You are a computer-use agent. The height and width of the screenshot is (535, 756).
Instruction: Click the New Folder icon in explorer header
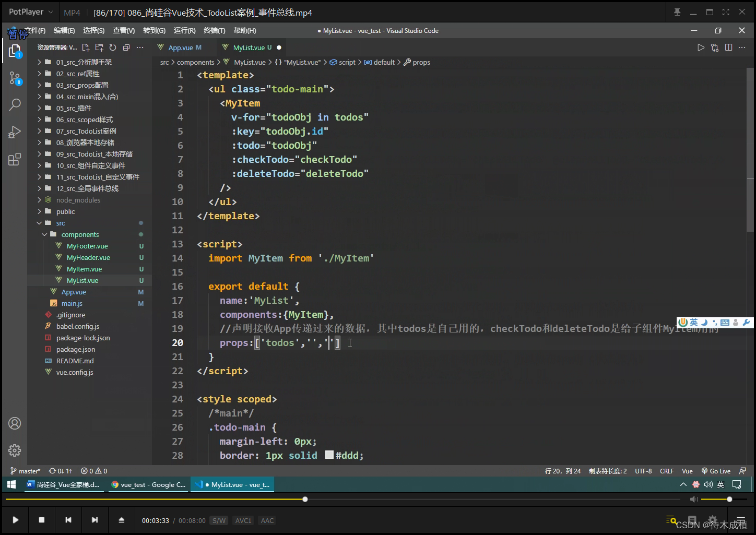click(99, 47)
